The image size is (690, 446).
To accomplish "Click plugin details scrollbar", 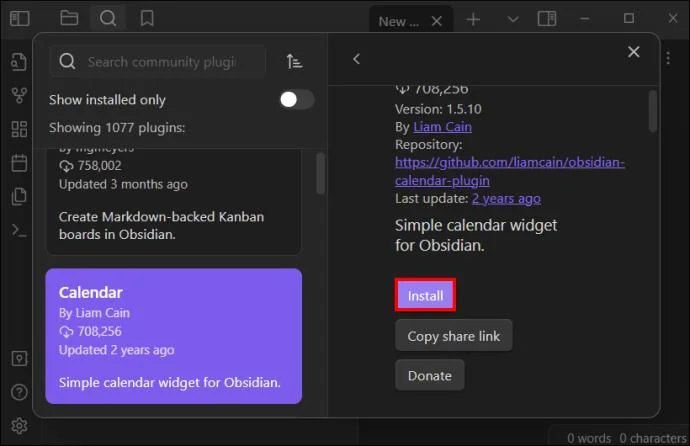I will pyautogui.click(x=653, y=110).
